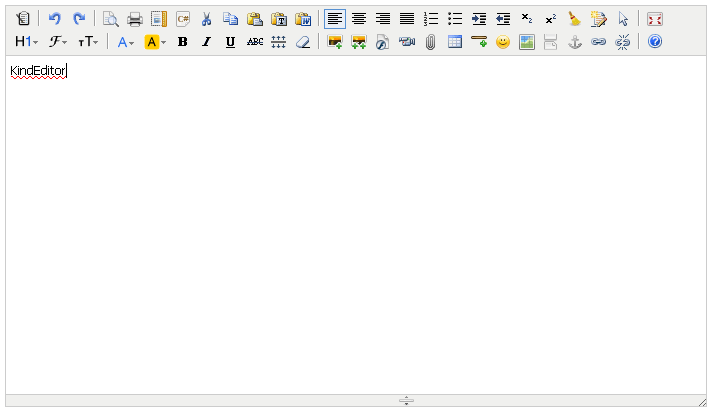Click the bottom height resize handle
This screenshot has height=413, width=711.
pyautogui.click(x=406, y=400)
